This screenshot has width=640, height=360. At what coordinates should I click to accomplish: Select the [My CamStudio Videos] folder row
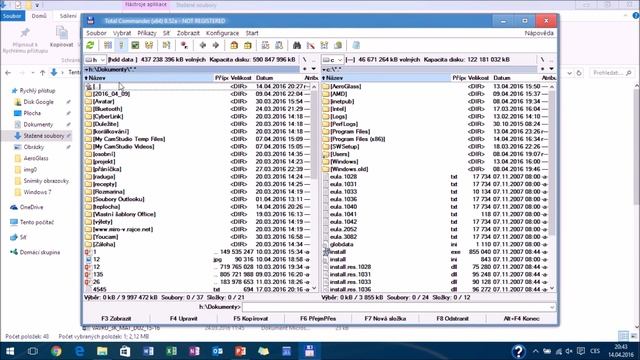pos(197,147)
